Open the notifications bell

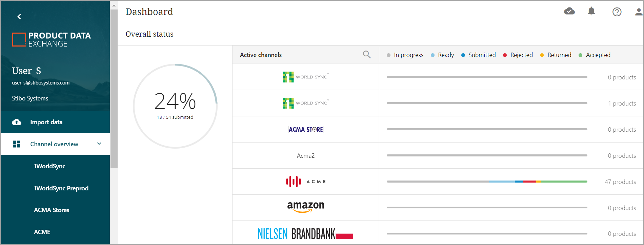tap(591, 12)
